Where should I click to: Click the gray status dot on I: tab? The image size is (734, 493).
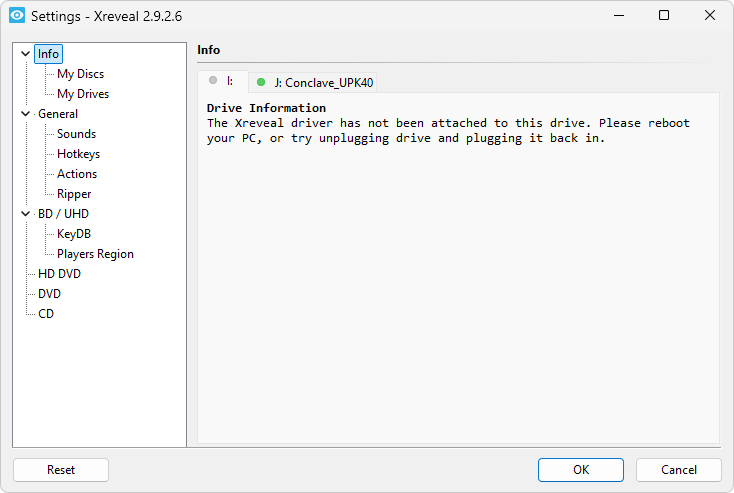(213, 81)
